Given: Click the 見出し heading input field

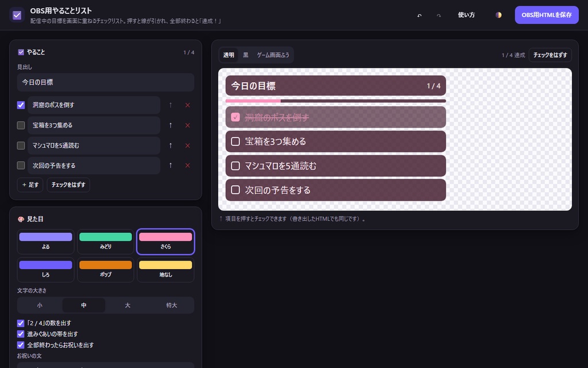Looking at the screenshot, I should tap(106, 82).
